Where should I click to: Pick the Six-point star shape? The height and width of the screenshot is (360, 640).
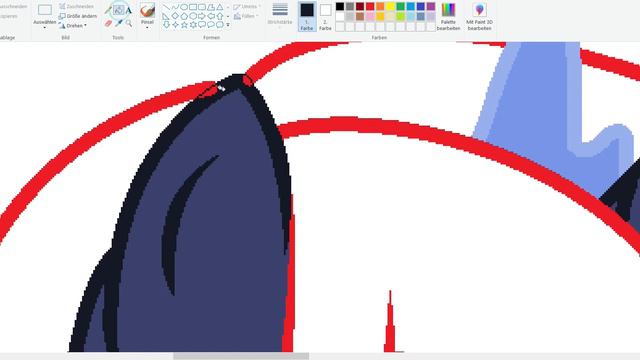point(193,25)
